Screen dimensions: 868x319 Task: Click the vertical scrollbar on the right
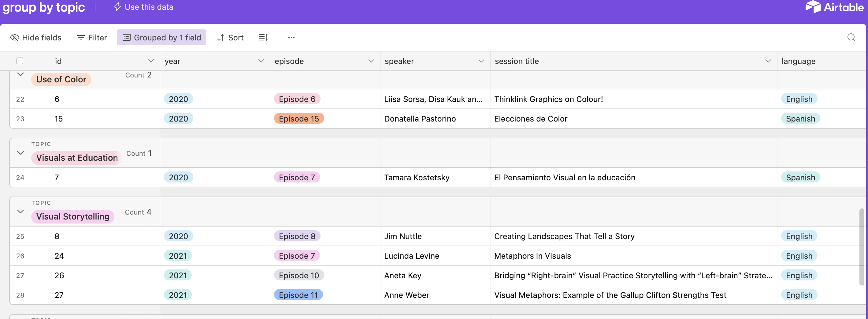click(x=862, y=246)
